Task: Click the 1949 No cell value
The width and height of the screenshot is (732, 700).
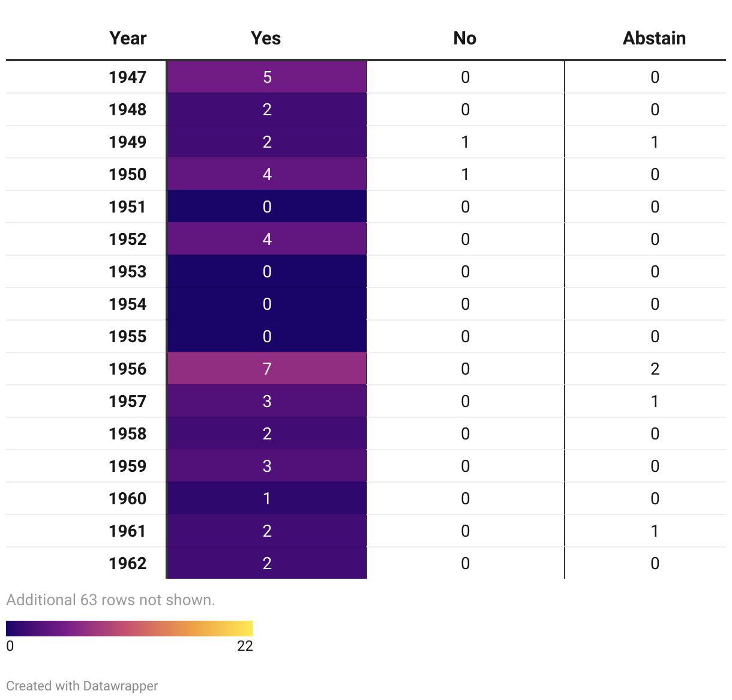Action: (465, 142)
